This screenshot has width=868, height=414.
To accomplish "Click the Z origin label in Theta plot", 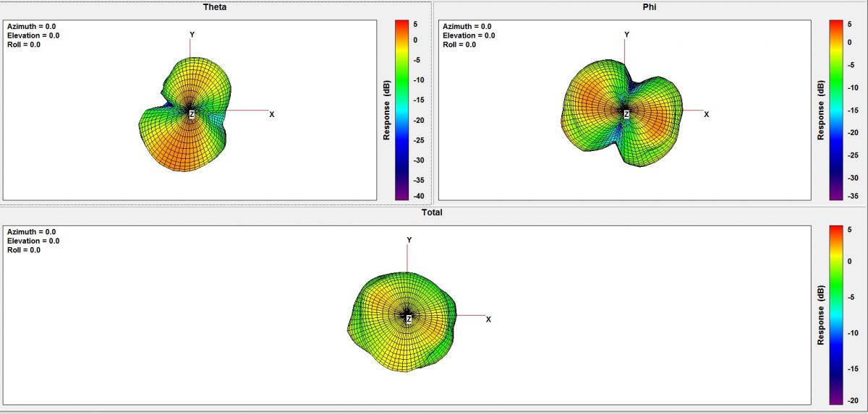I will (x=192, y=114).
